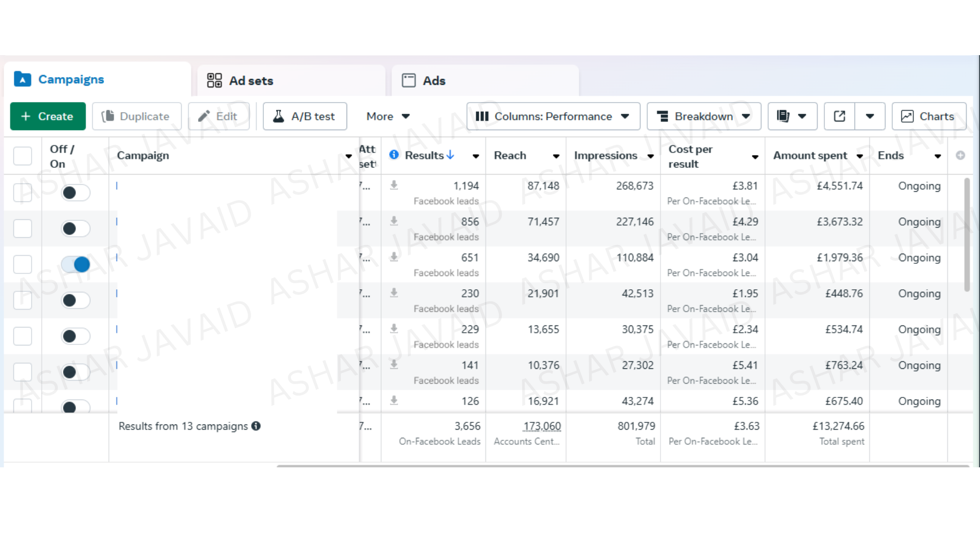Sort by Amount spent column header
Viewport: 980px width, 551px height.
click(810, 156)
